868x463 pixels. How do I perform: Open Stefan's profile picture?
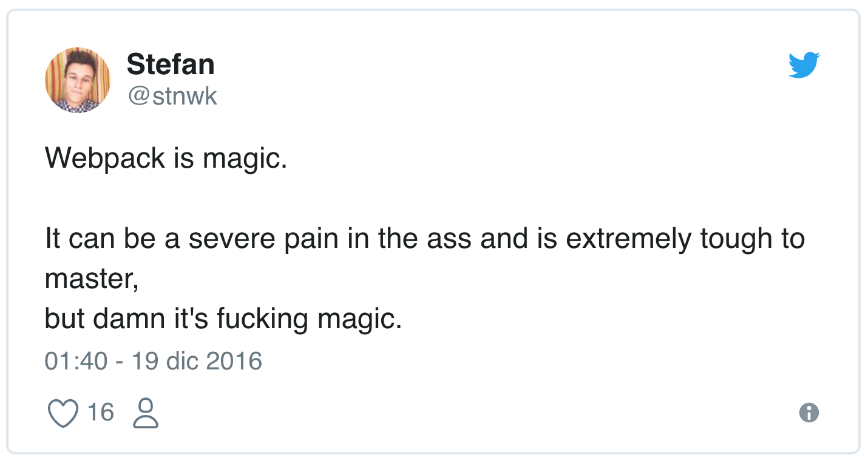click(78, 80)
